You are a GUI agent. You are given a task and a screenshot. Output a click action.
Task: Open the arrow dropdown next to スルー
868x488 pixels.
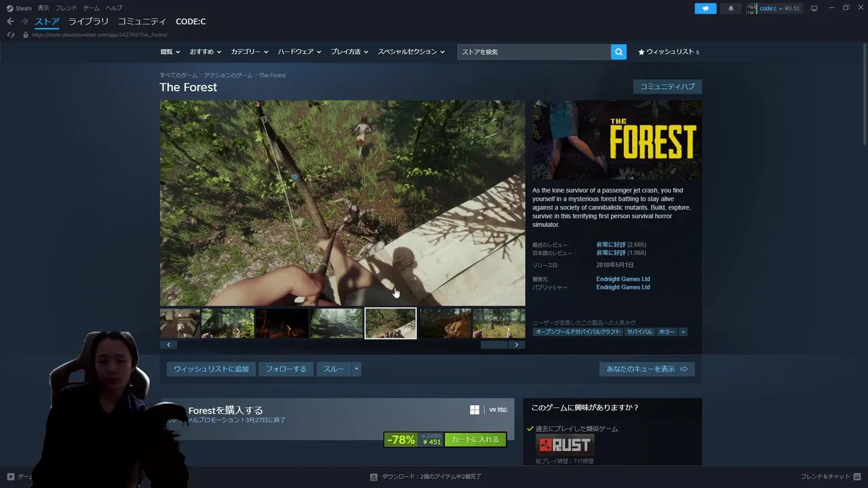pos(356,369)
